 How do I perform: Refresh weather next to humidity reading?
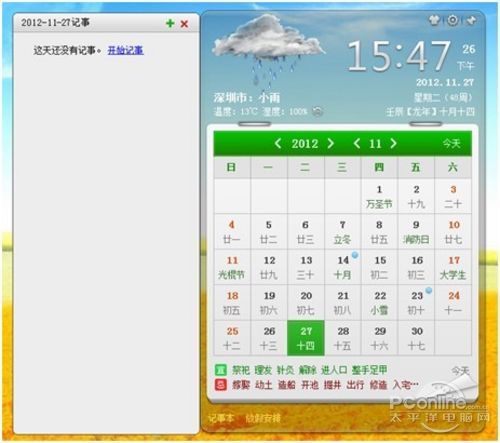pyautogui.click(x=317, y=111)
